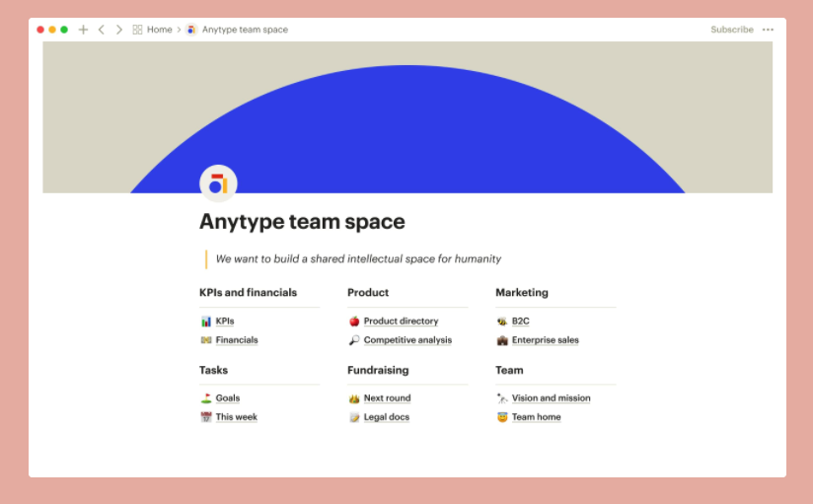The width and height of the screenshot is (813, 504).
Task: Click the shared intellectual space quote text
Action: (x=358, y=258)
